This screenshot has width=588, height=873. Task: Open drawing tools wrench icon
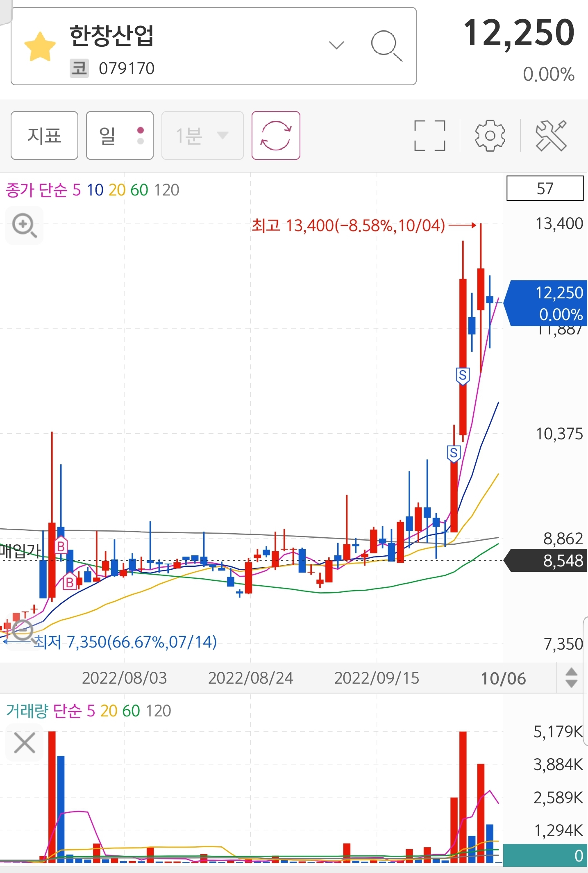tap(551, 136)
